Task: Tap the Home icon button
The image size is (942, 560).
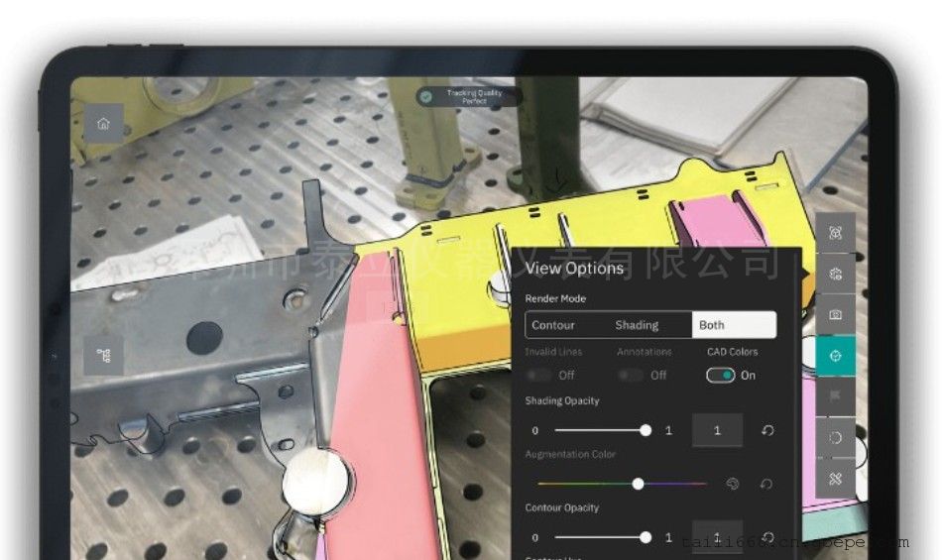Action: coord(103,124)
